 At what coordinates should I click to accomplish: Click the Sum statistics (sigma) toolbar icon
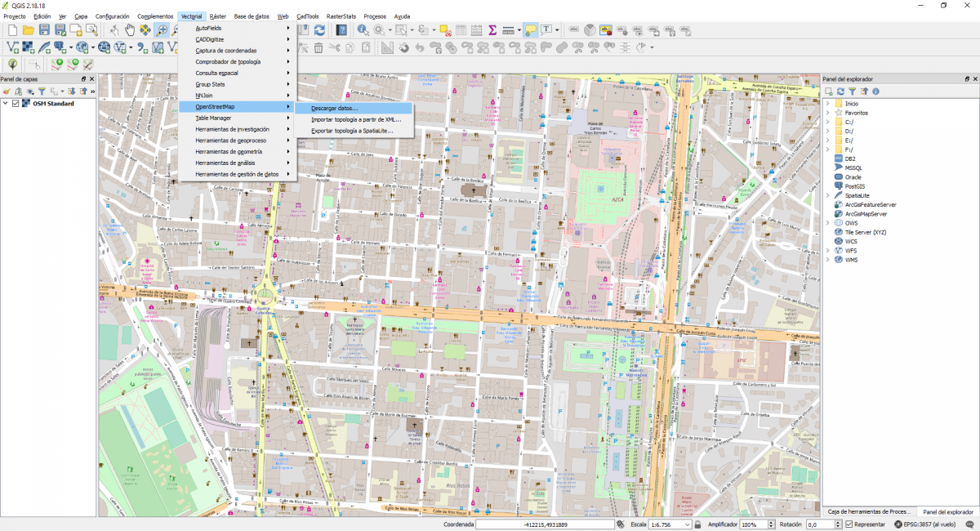click(x=493, y=29)
